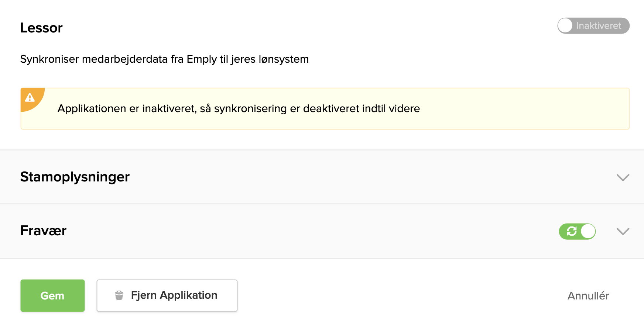Click the trash bin icon beside Fjern Applikation
Image resolution: width=644 pixels, height=326 pixels.
pos(119,295)
